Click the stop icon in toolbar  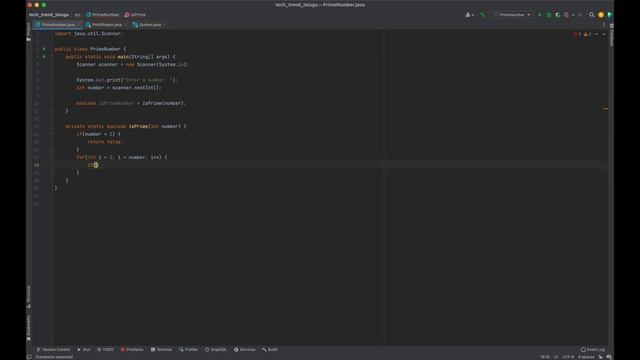point(580,15)
